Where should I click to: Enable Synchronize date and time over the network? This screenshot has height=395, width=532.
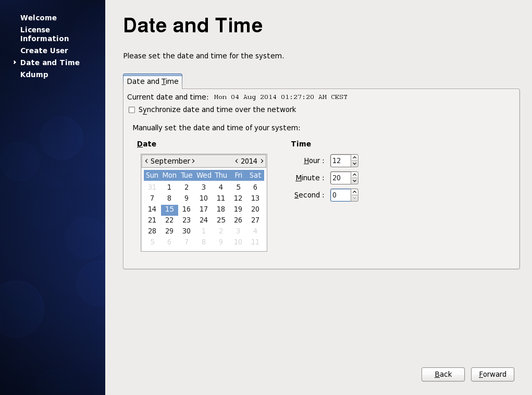[x=132, y=109]
